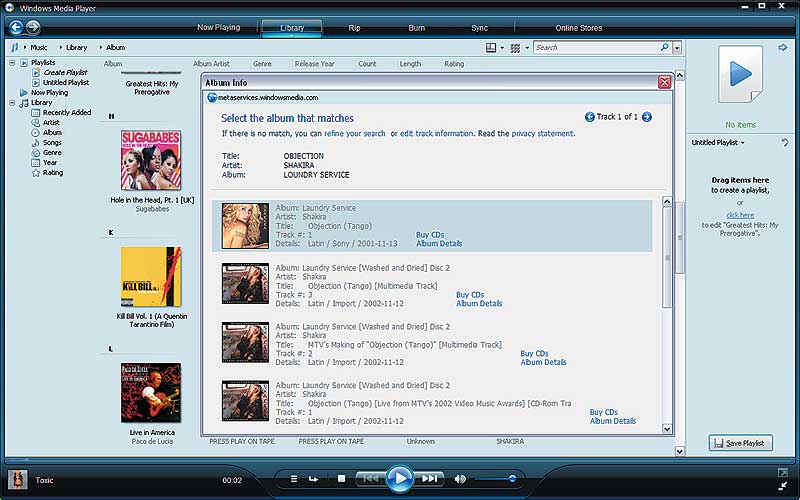Toggle shuffle in playback controls

[x=294, y=479]
